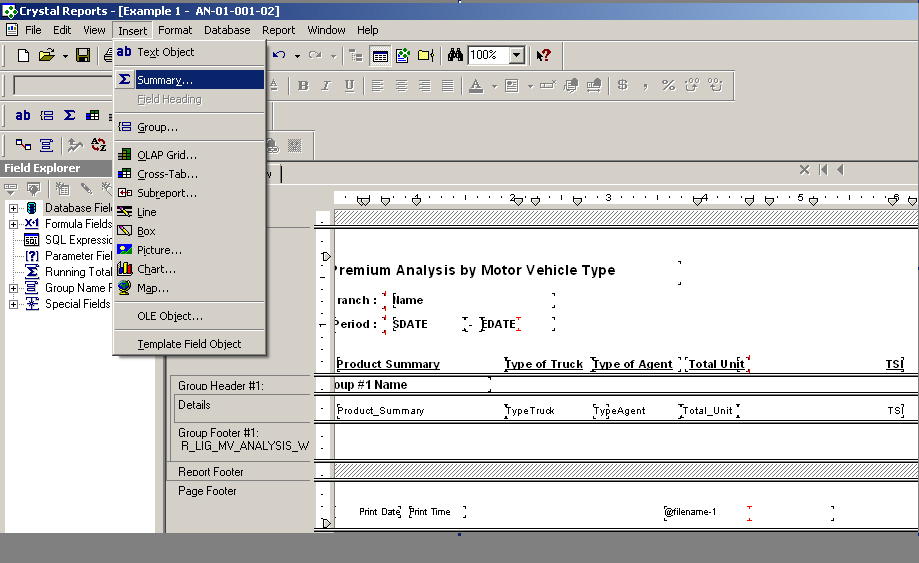Click the empty font name input box
Screen dimensions: 919x563
pos(62,86)
